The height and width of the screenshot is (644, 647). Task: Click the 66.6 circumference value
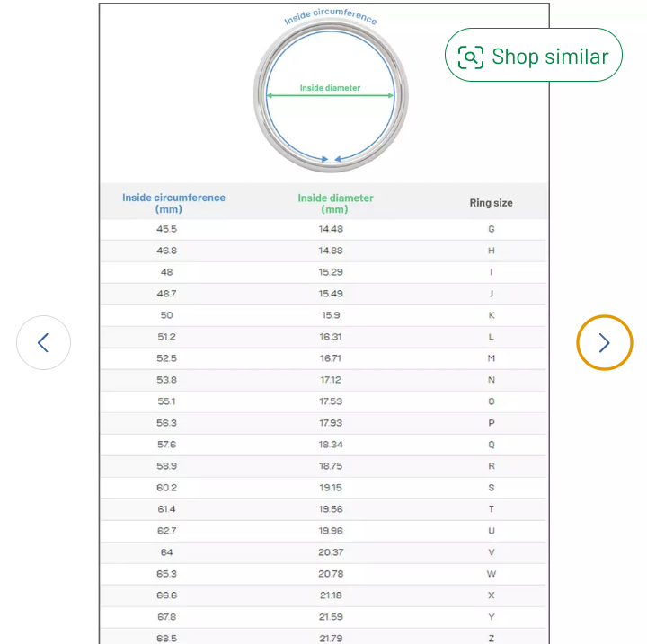tap(167, 595)
